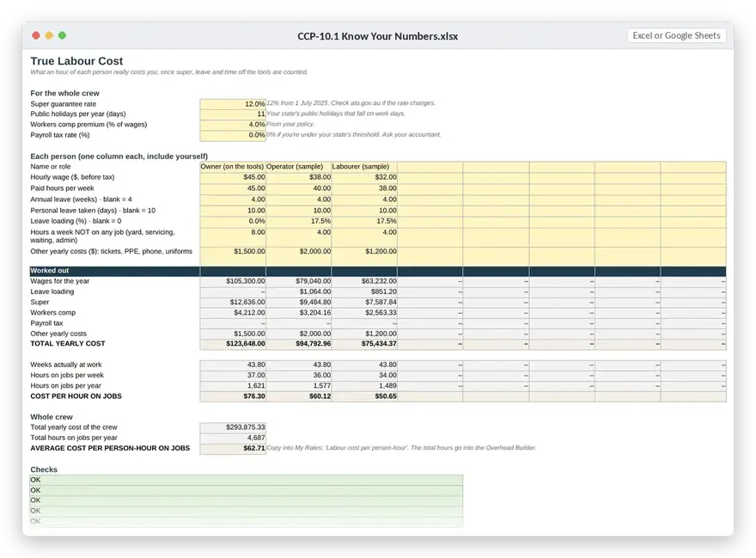Click the $50.65 cost per hour cell
The image size is (756, 558).
click(x=364, y=396)
